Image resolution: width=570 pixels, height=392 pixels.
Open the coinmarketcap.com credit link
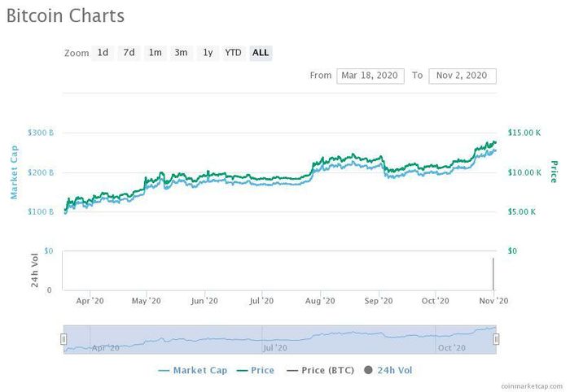(x=532, y=386)
